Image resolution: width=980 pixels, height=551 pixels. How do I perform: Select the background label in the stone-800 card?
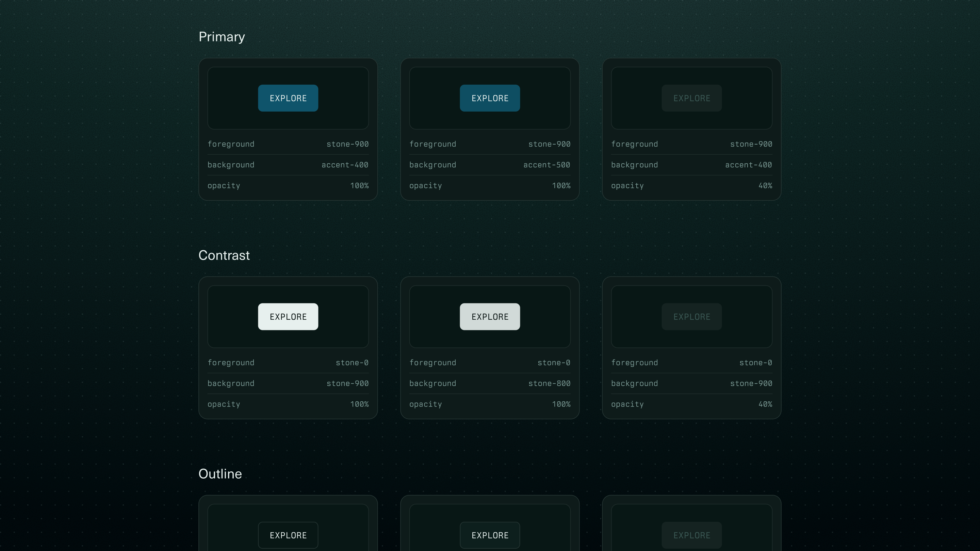pos(432,383)
